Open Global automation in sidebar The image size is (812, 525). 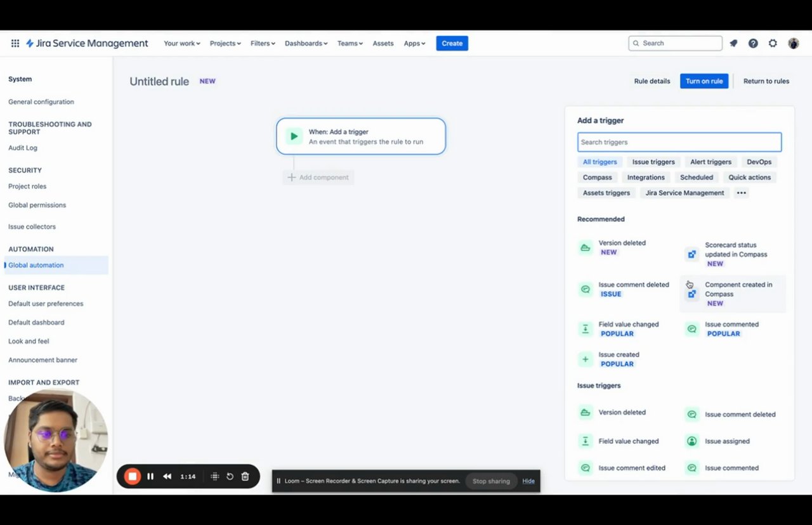click(x=56, y=265)
